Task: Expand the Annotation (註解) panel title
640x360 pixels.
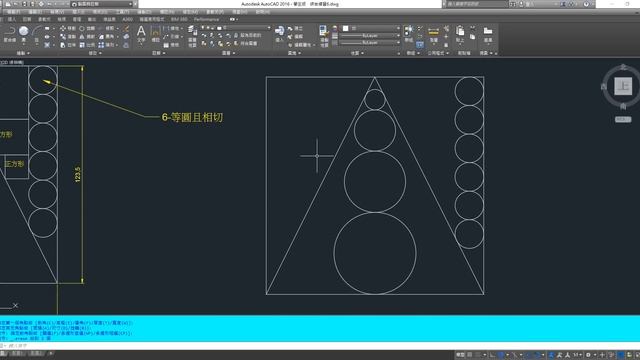Action: [x=158, y=53]
